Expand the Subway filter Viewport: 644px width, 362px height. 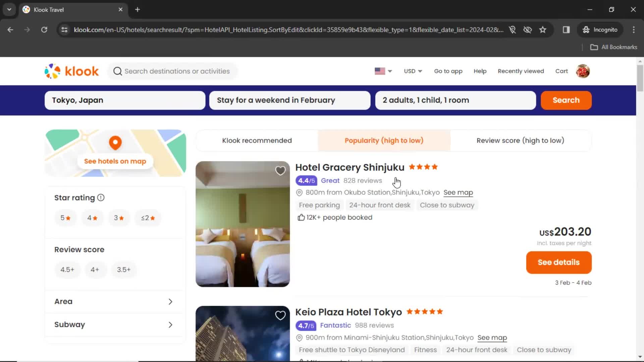pos(114,325)
